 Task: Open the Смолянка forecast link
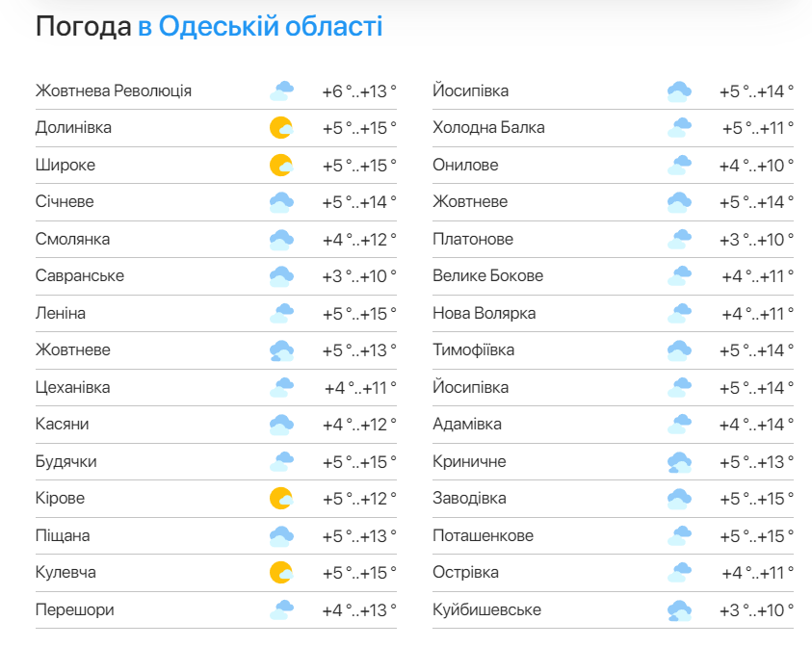(x=72, y=239)
